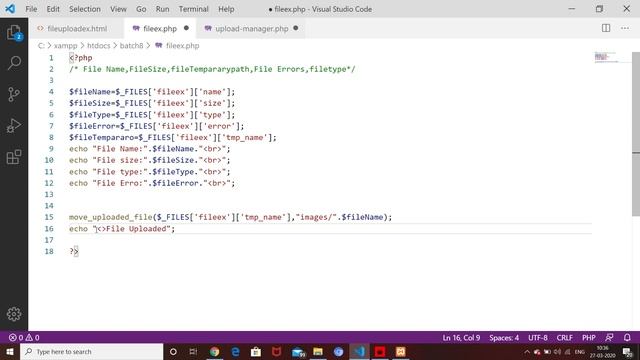Switch to the fileex.php tab
The image size is (640, 360).
160,29
